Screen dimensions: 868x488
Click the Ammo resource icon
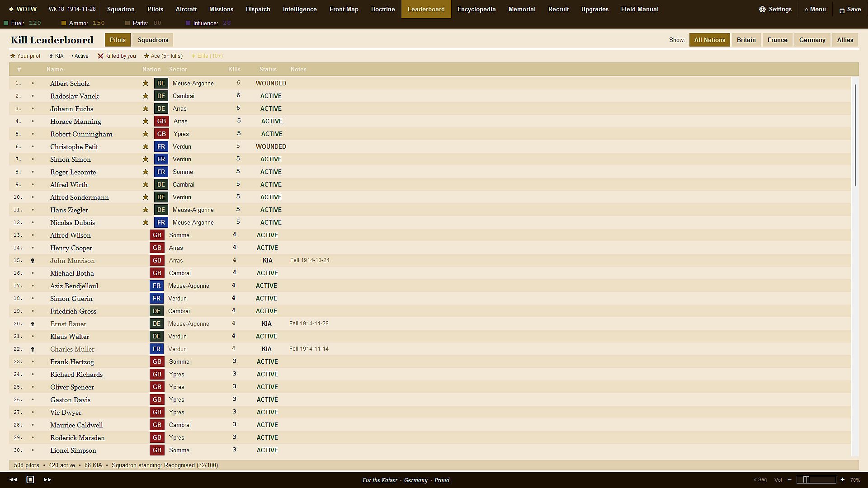point(64,23)
